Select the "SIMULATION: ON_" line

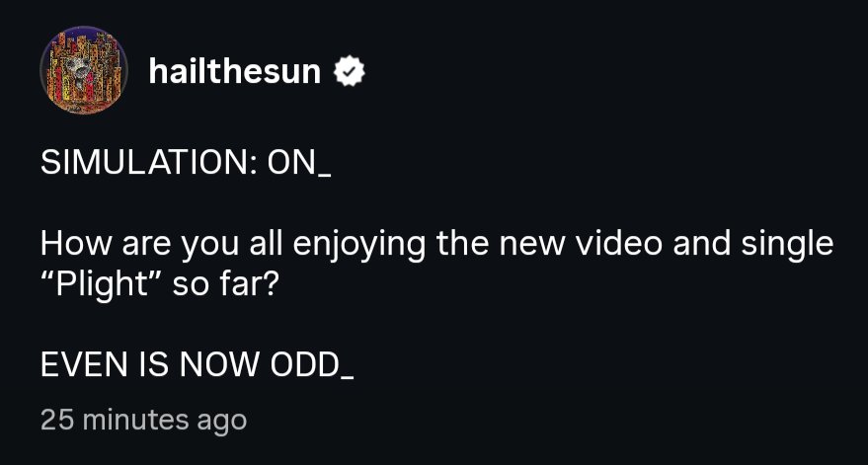coord(186,165)
